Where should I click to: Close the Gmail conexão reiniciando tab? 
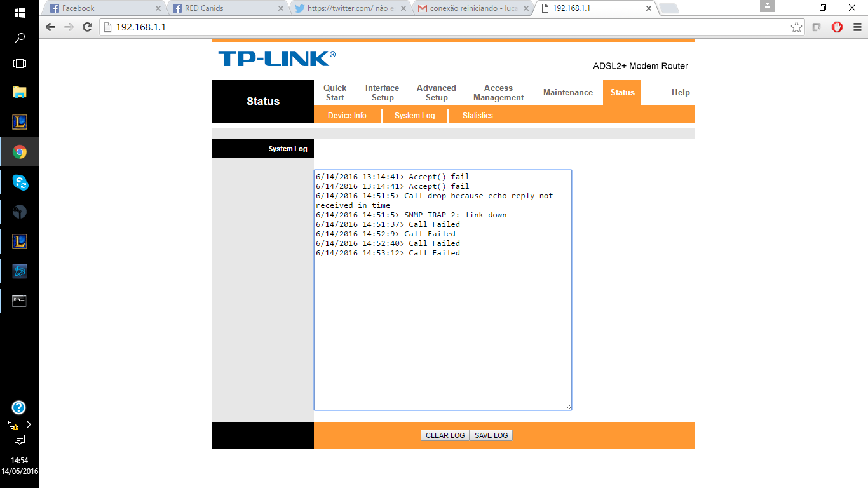tap(526, 8)
